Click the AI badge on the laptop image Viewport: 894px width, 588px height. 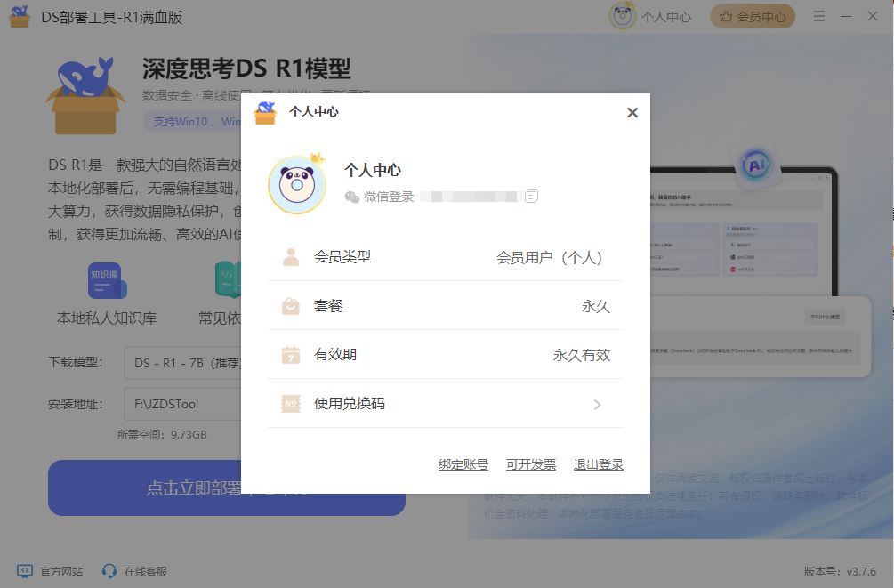[x=756, y=166]
